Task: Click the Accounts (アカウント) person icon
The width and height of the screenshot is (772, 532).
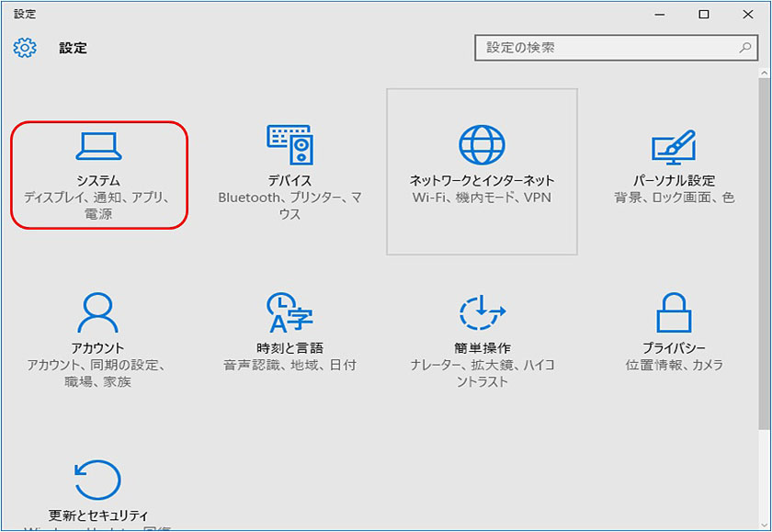Action: coord(98,313)
